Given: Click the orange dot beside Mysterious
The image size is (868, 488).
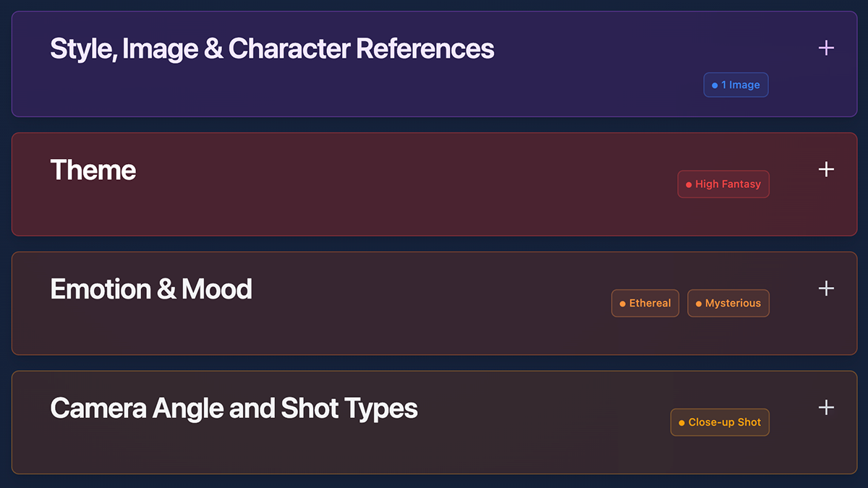Looking at the screenshot, I should (699, 304).
